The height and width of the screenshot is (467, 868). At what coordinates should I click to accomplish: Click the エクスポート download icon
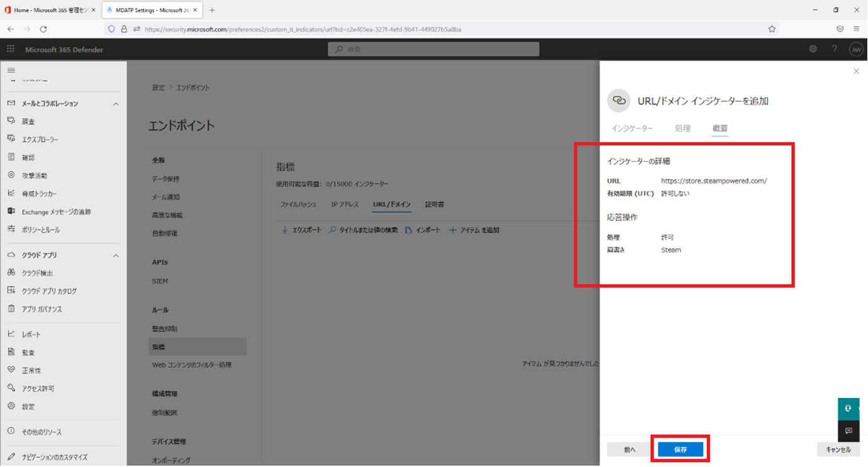[x=285, y=230]
